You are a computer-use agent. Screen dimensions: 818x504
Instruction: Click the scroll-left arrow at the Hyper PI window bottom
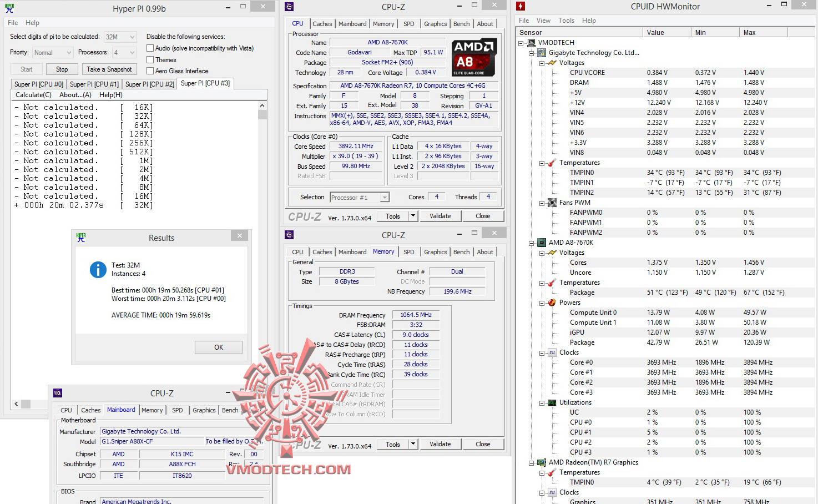16,404
